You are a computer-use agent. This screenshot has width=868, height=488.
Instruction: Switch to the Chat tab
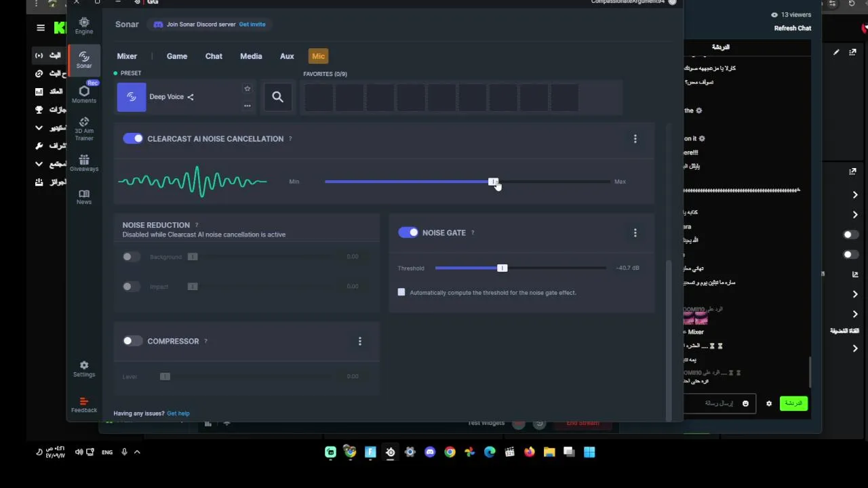(x=214, y=56)
